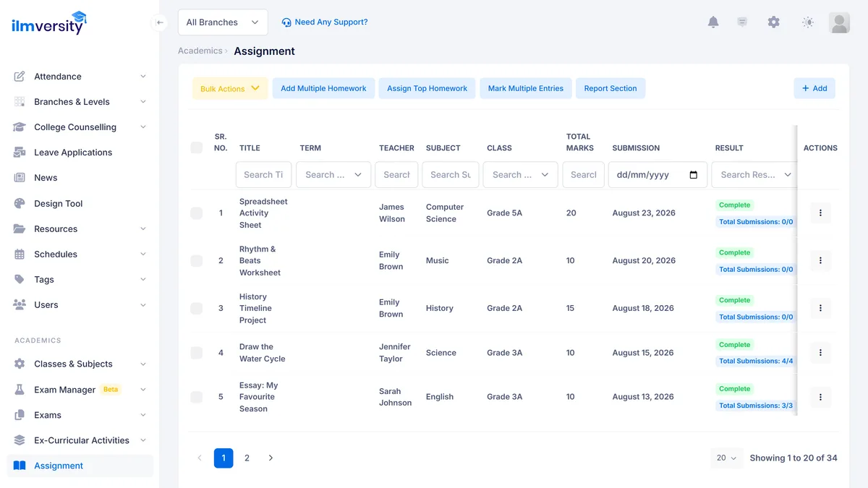Click the Branches & Levels sidebar icon
Screen dimensions: 868x488
point(20,102)
